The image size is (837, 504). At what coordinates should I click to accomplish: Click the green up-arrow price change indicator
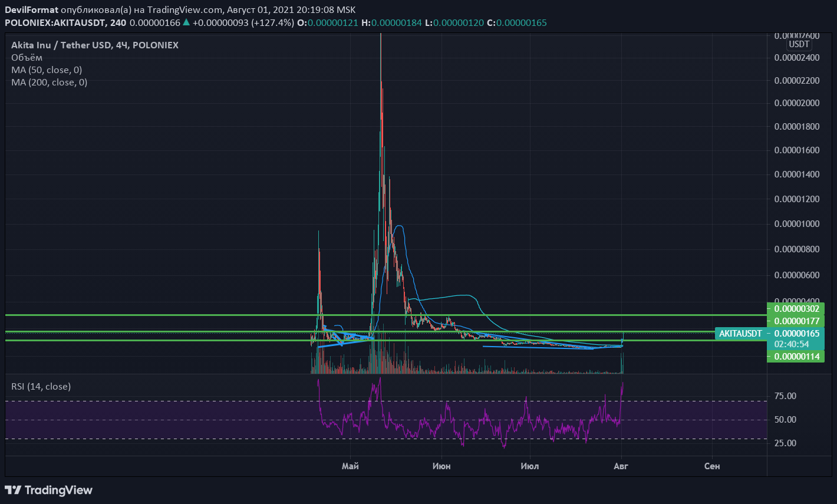pyautogui.click(x=186, y=23)
